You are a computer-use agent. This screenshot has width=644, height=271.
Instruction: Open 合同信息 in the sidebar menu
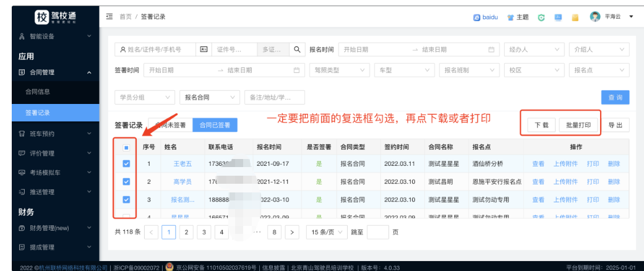[x=38, y=92]
